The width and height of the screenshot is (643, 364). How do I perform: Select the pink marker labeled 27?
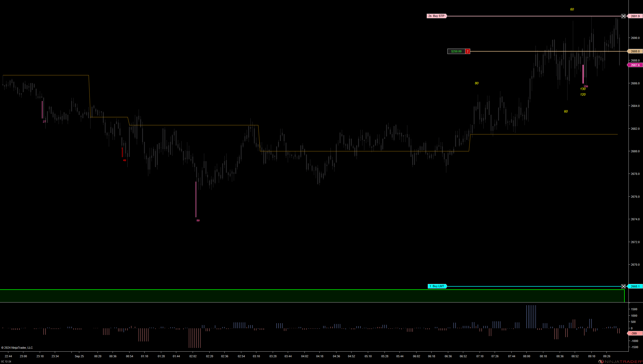42,110
